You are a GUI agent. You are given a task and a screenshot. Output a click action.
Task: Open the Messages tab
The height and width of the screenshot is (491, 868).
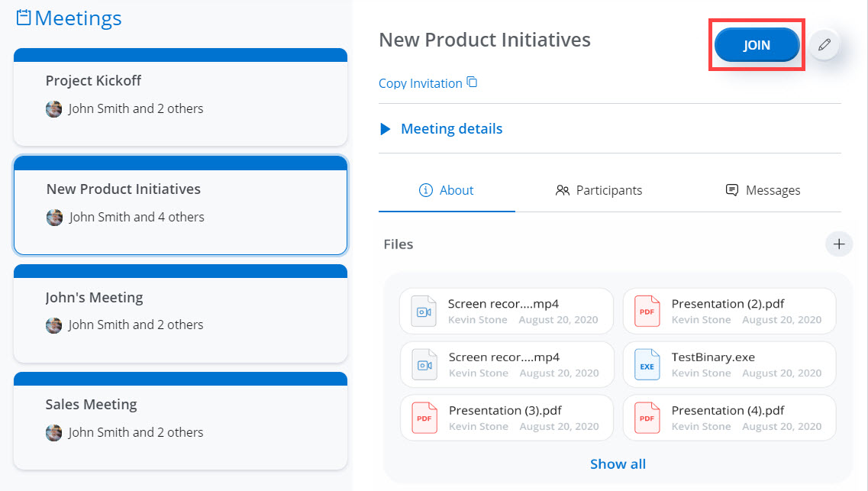pos(763,190)
